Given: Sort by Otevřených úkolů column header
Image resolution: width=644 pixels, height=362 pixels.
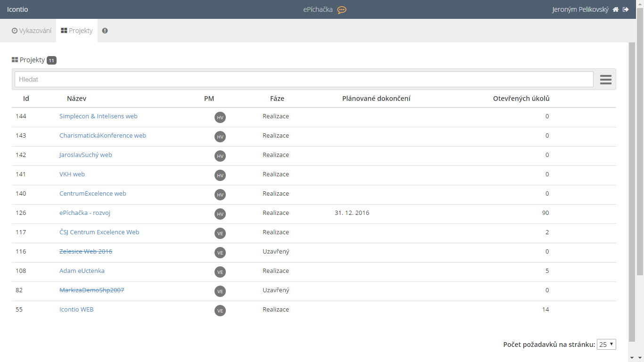Looking at the screenshot, I should [521, 99].
